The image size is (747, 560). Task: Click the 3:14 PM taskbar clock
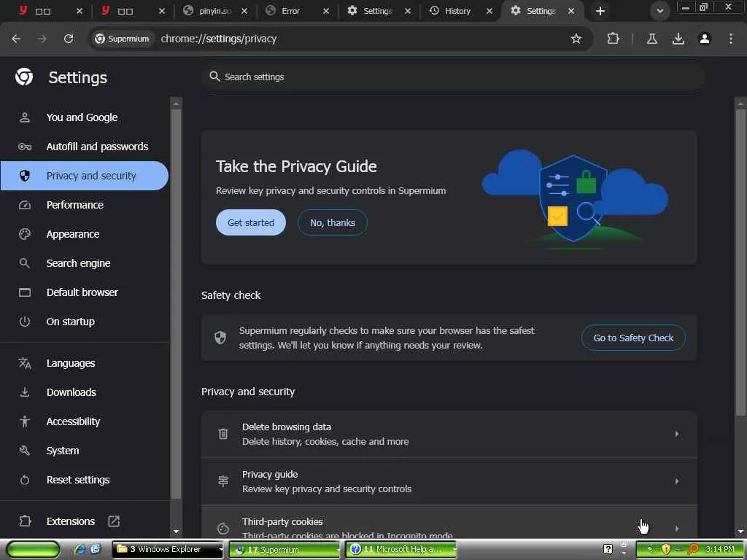pos(720,550)
